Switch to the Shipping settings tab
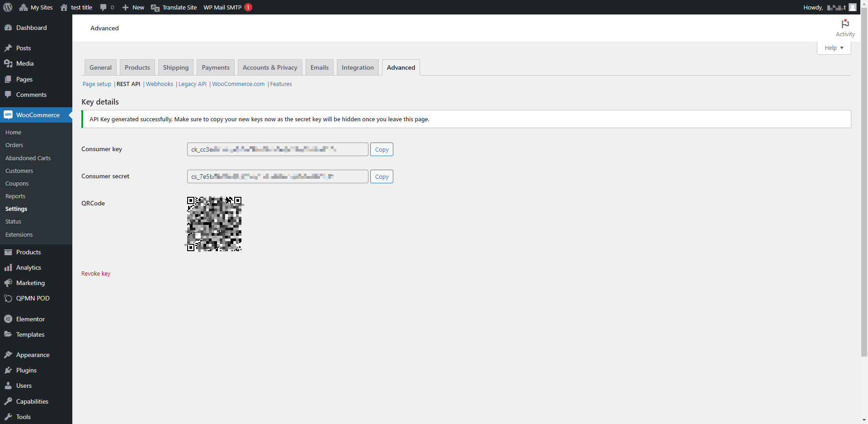This screenshot has width=868, height=424. click(x=176, y=67)
